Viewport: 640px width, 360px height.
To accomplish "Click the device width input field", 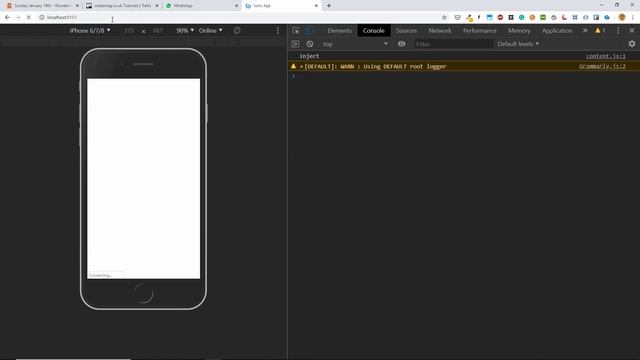I will point(129,31).
